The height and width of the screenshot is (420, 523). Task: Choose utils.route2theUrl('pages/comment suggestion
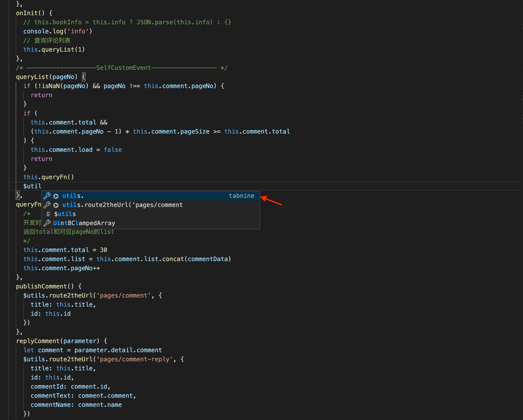(x=151, y=205)
